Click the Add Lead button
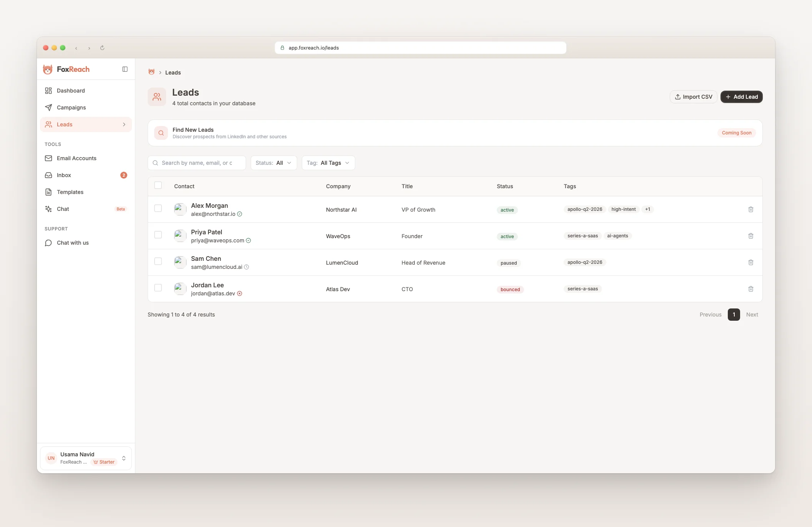Image resolution: width=812 pixels, height=527 pixels. point(741,97)
